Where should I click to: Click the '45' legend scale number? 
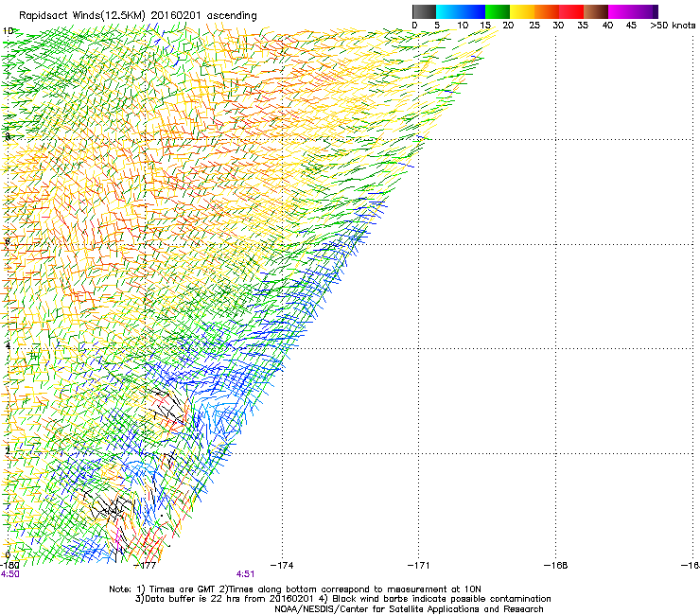[631, 26]
